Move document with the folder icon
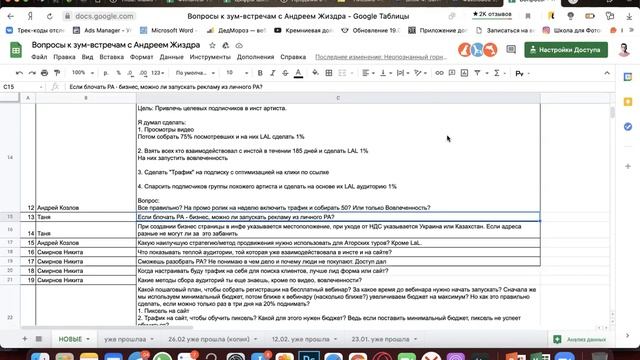 point(226,45)
